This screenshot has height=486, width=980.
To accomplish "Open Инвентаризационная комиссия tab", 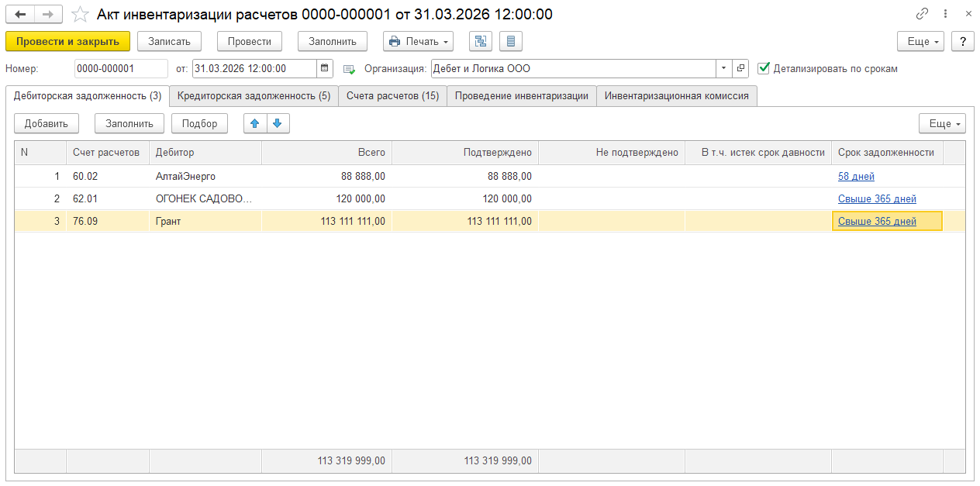I will pos(677,96).
